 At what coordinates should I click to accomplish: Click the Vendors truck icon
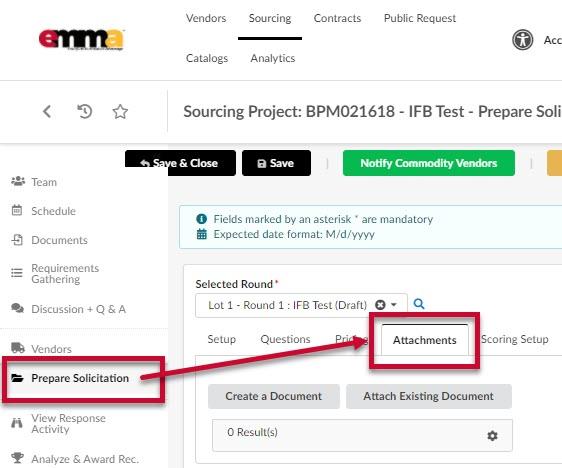[18, 348]
